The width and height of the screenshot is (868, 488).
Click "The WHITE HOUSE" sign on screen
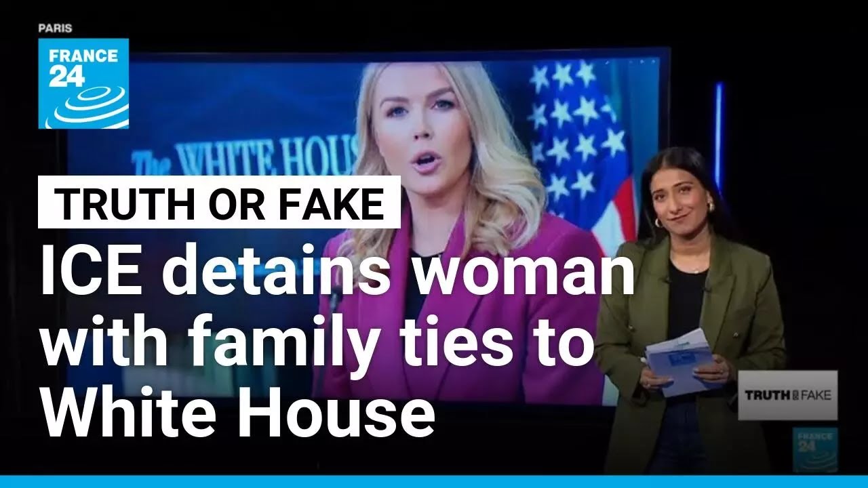pyautogui.click(x=245, y=157)
